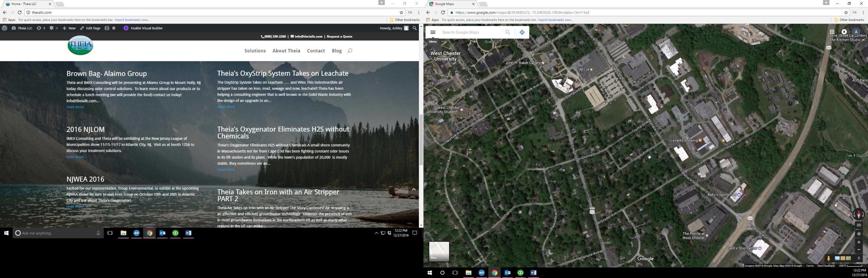The image size is (868, 278).
Task: Toggle the 3D tilt view button
Action: pos(859,225)
